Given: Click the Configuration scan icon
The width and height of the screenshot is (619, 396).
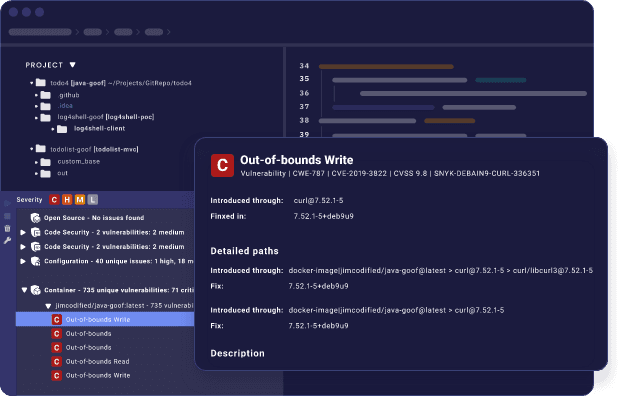Looking at the screenshot, I should click(x=36, y=261).
